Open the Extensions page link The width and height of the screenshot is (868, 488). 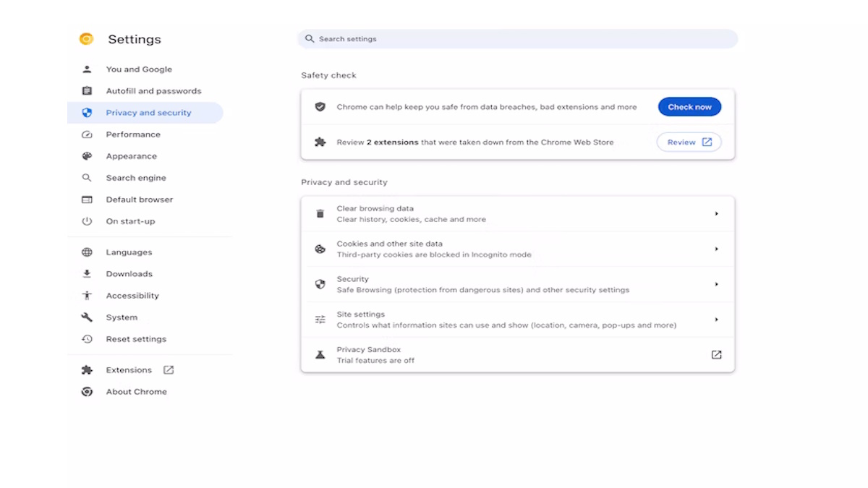click(129, 370)
